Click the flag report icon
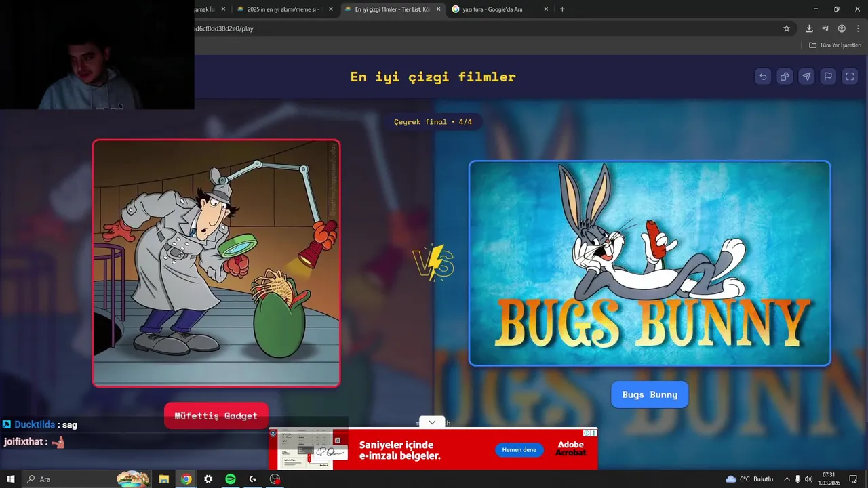 (828, 77)
